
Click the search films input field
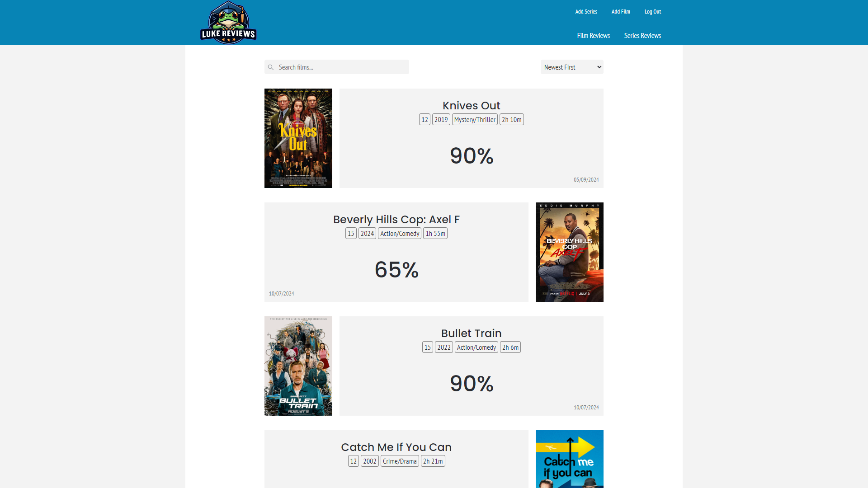pyautogui.click(x=336, y=67)
